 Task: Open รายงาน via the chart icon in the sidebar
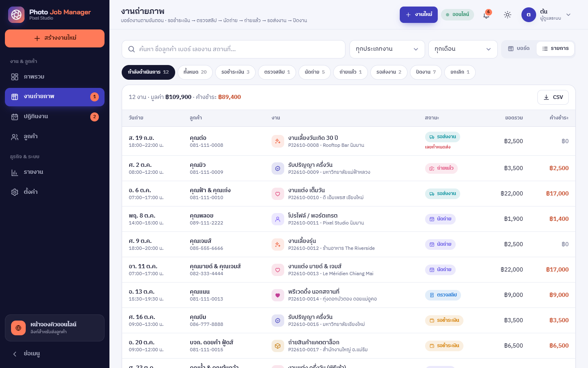15,173
